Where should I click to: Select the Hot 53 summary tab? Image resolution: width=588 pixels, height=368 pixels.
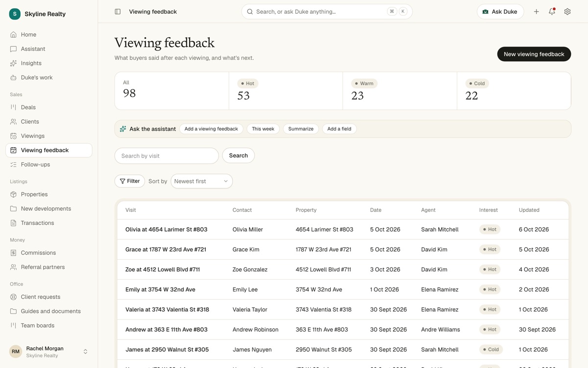(x=286, y=91)
